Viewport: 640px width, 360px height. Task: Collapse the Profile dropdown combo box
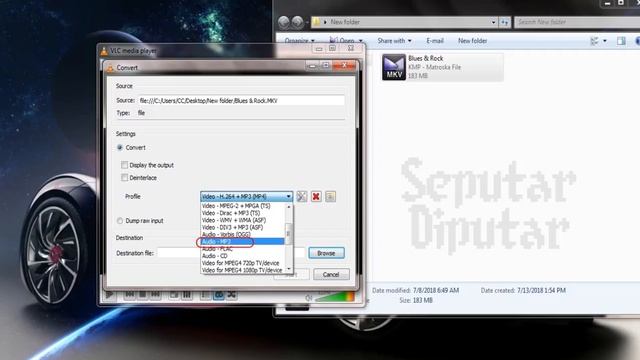[x=247, y=196]
